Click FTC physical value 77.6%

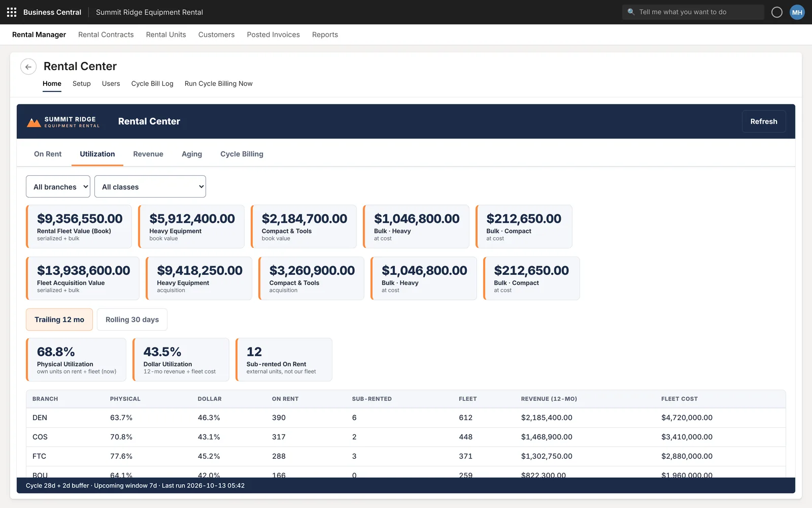[x=121, y=456]
